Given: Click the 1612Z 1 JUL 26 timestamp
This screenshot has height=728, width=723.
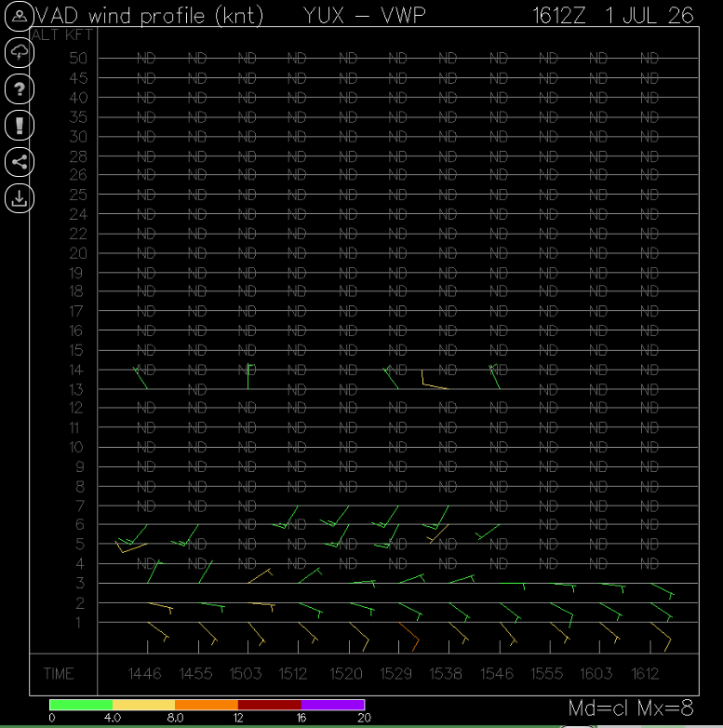Looking at the screenshot, I should 612,16.
